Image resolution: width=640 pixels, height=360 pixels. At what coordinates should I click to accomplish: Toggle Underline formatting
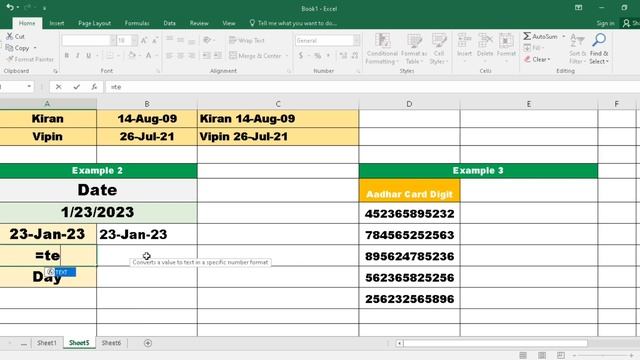89,55
